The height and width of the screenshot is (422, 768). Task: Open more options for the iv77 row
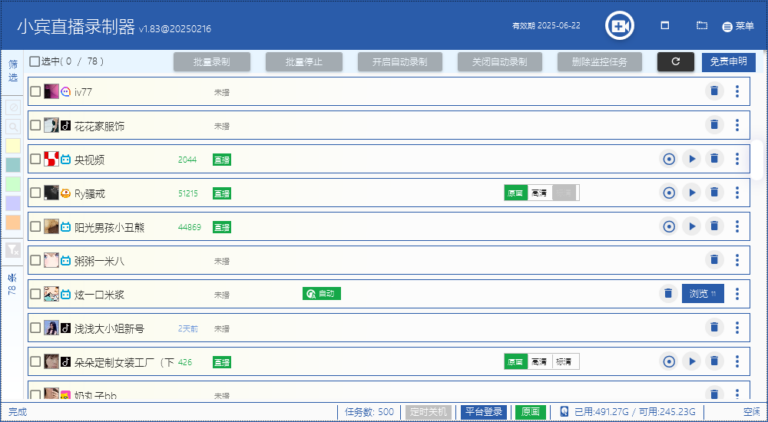pyautogui.click(x=737, y=92)
